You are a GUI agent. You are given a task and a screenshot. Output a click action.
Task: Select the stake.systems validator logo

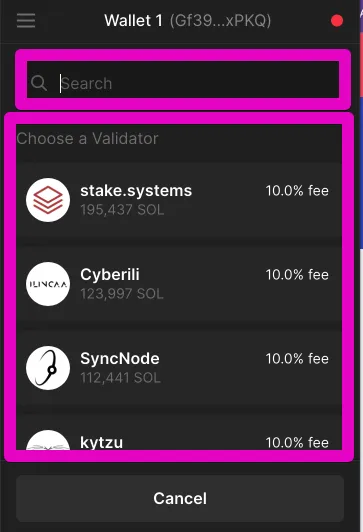tap(48, 200)
